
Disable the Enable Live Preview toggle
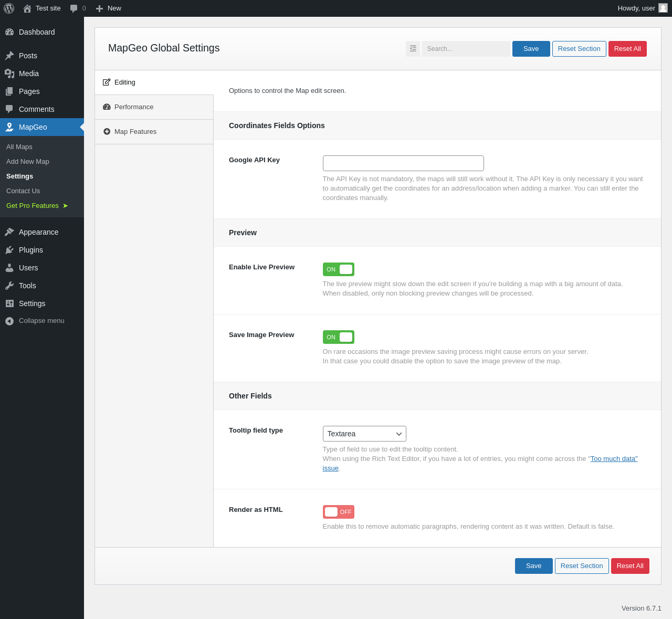(x=338, y=269)
